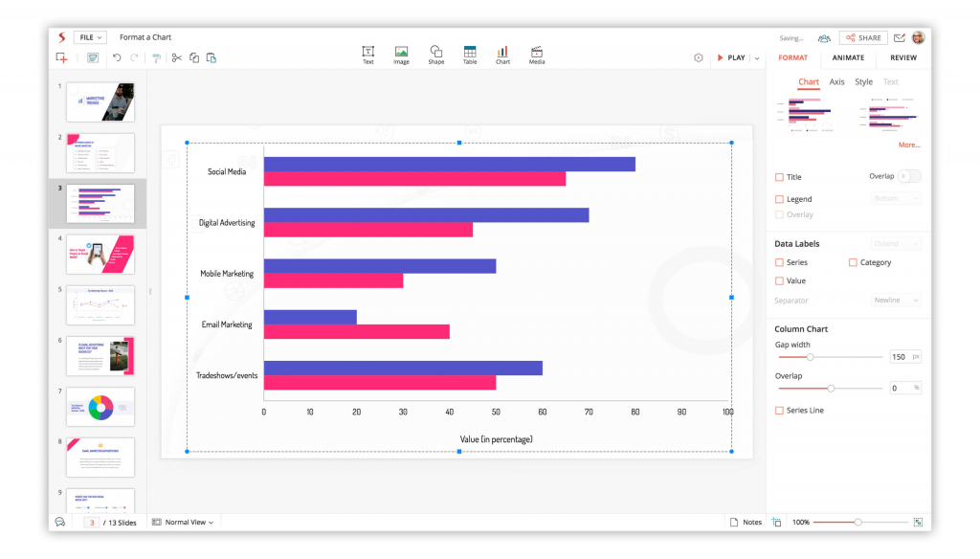Image resolution: width=980 pixels, height=559 pixels.
Task: Open the Axis tab in format panel
Action: (836, 82)
